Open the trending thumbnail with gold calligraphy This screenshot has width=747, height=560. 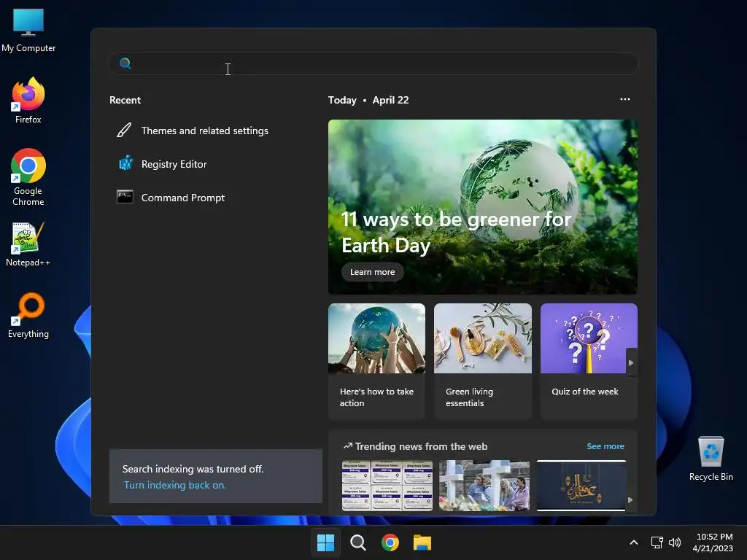pyautogui.click(x=581, y=485)
